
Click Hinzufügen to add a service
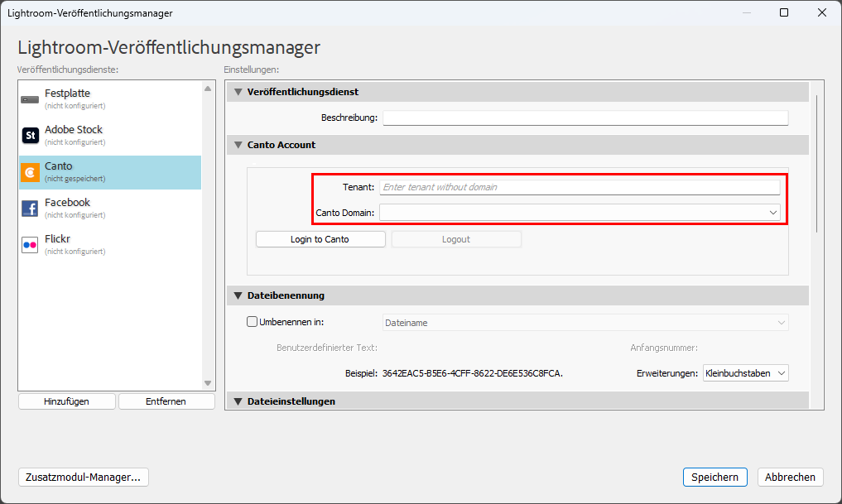point(66,401)
